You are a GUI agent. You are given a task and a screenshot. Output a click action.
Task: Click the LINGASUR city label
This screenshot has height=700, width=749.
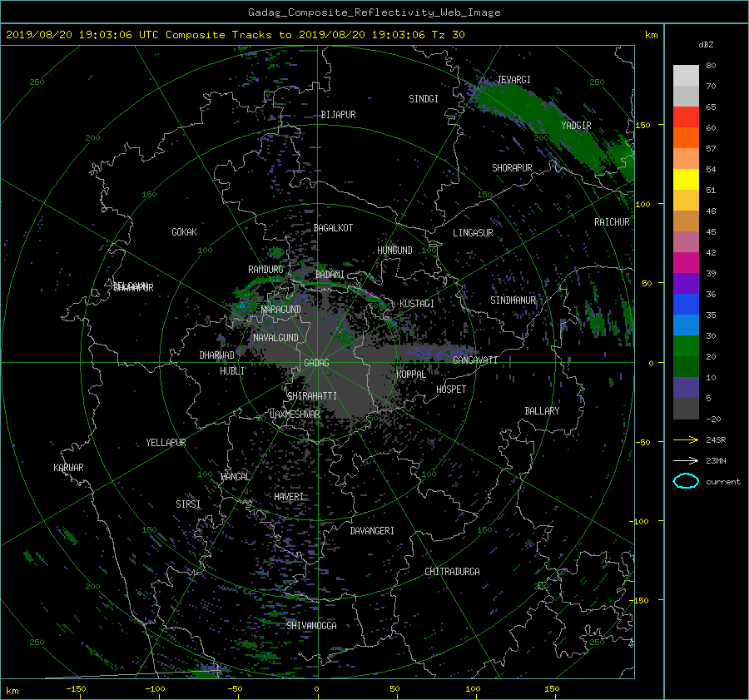pyautogui.click(x=473, y=233)
